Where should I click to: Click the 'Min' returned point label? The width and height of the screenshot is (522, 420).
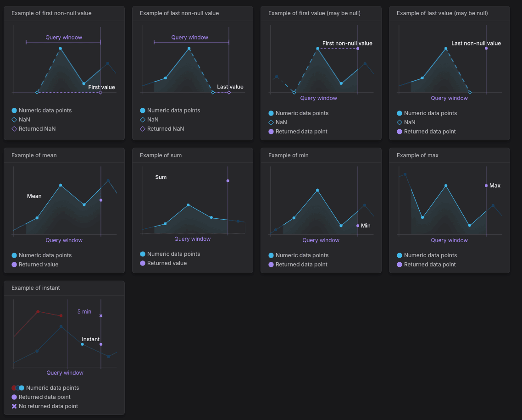pyautogui.click(x=366, y=226)
